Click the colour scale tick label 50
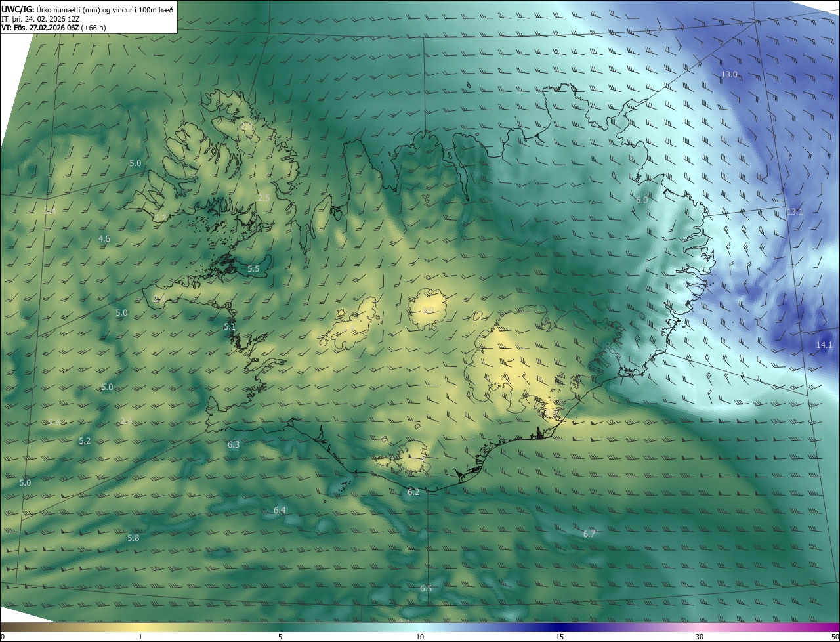Viewport: 840px width, 642px height. (x=835, y=637)
